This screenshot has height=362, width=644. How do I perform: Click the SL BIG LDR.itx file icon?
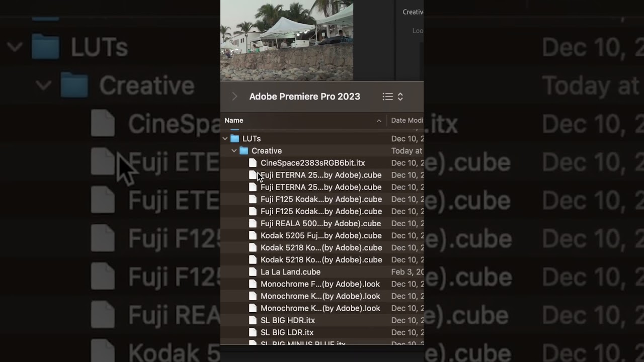253,332
